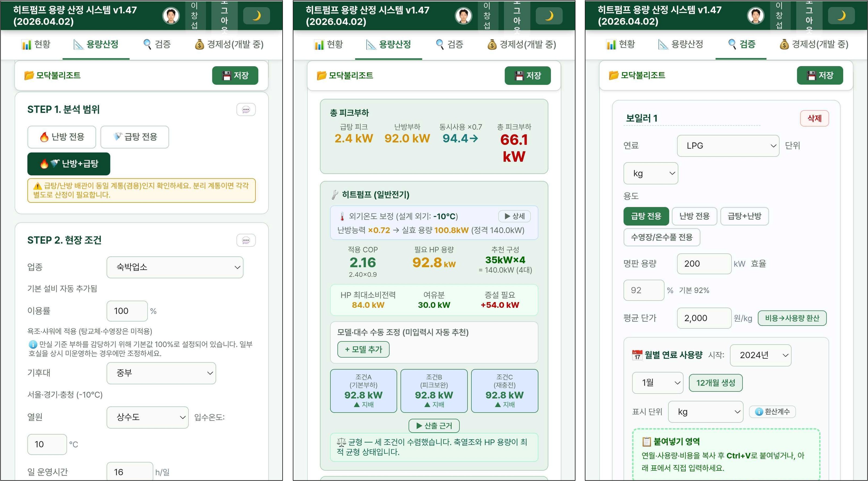Expand 외기온도 보정 상세 details
Viewport: 868px width, 481px height.
(514, 216)
